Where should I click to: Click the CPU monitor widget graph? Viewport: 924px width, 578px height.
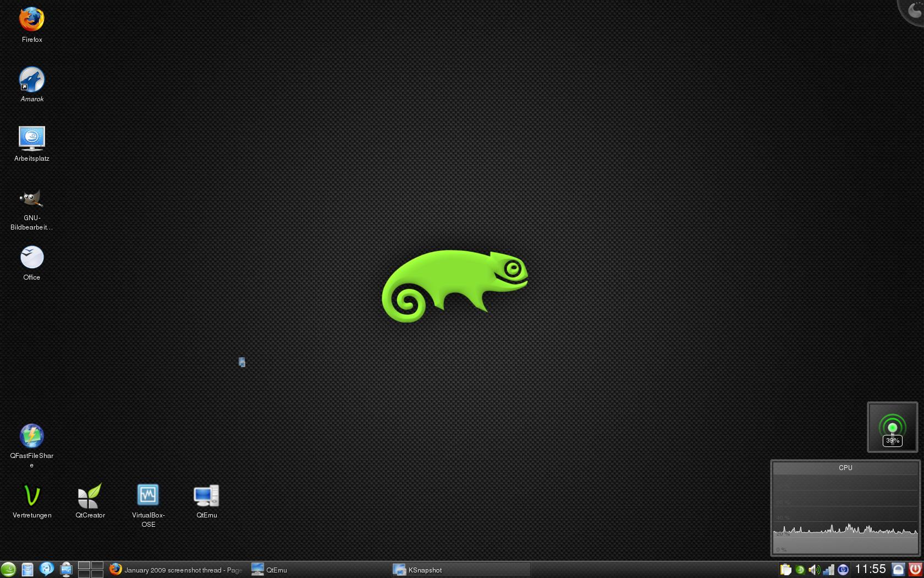845,508
